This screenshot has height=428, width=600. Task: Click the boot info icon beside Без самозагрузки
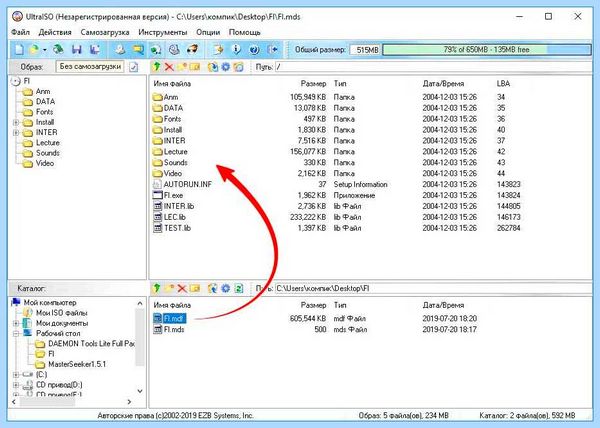[x=133, y=67]
